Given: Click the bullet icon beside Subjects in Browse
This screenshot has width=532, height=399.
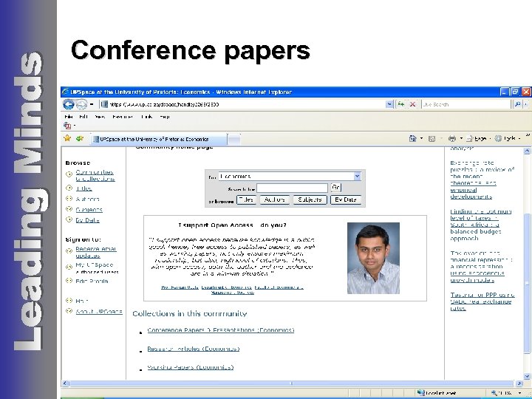Looking at the screenshot, I should [69, 209].
